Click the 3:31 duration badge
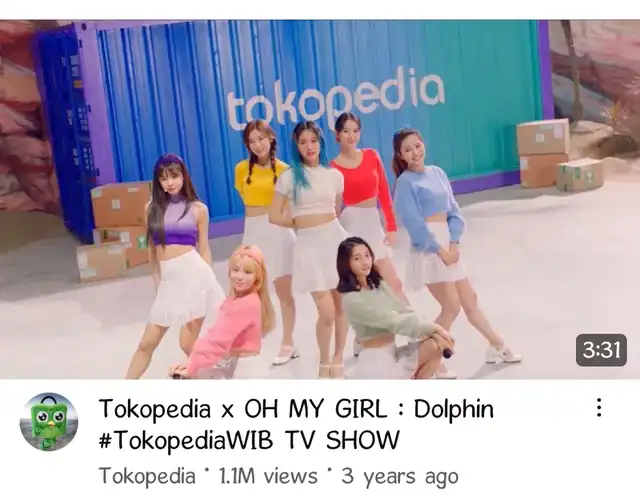This screenshot has height=497, width=640. click(601, 350)
